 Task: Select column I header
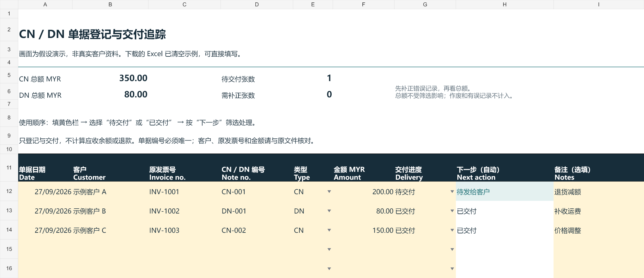[x=599, y=5]
